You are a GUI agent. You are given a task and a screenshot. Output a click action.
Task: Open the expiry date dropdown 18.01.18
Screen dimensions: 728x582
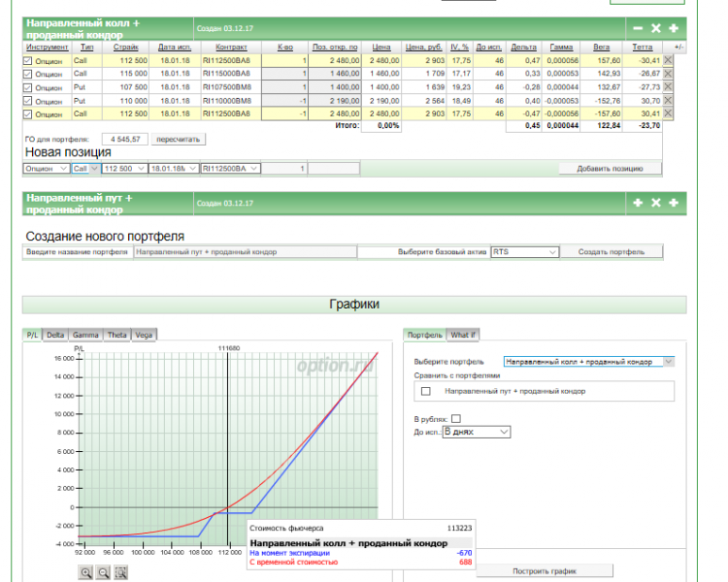(x=174, y=169)
